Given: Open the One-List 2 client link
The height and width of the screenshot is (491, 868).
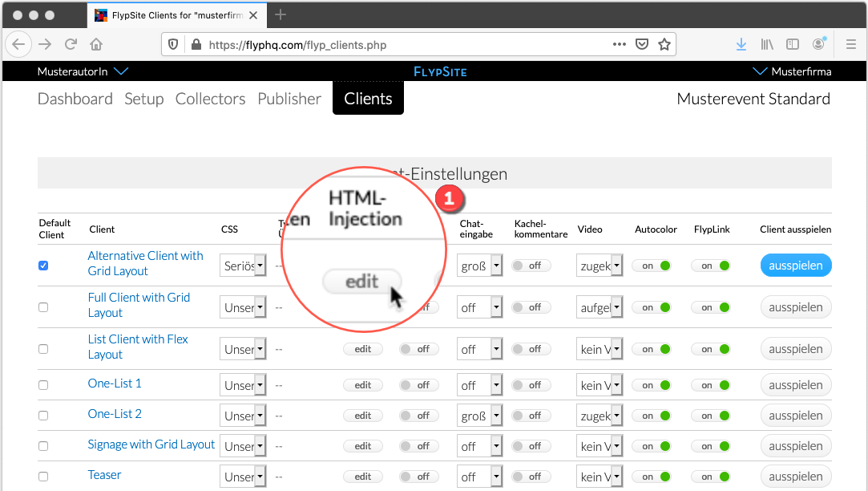Looking at the screenshot, I should 115,414.
